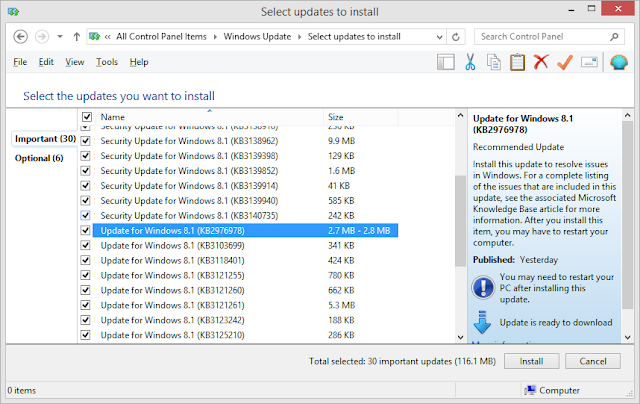Click the Rename toolbar icon
Image resolution: width=640 pixels, height=404 pixels.
(x=589, y=62)
